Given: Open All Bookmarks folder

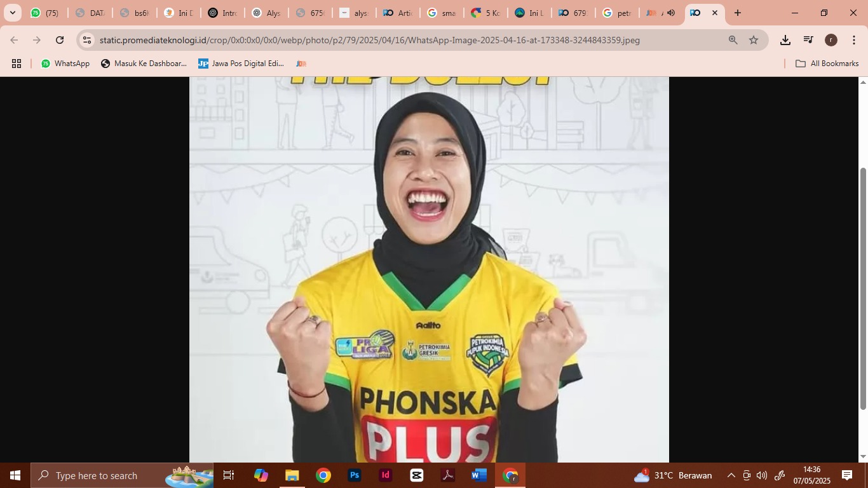Looking at the screenshot, I should pyautogui.click(x=827, y=64).
